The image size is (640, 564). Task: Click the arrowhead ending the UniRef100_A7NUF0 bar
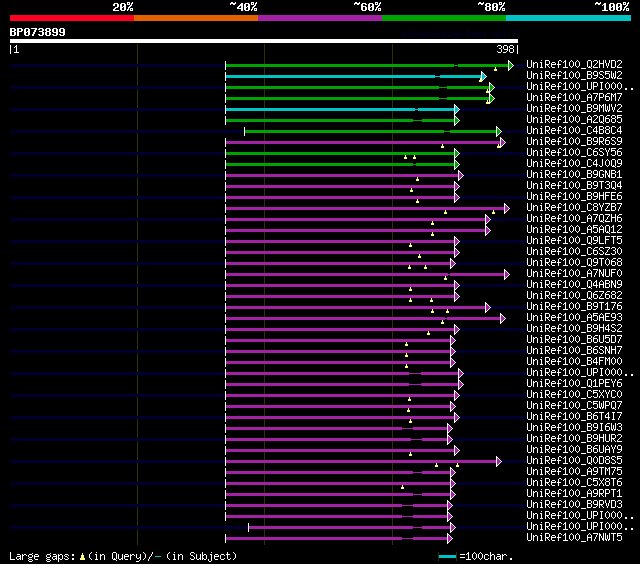pos(507,275)
